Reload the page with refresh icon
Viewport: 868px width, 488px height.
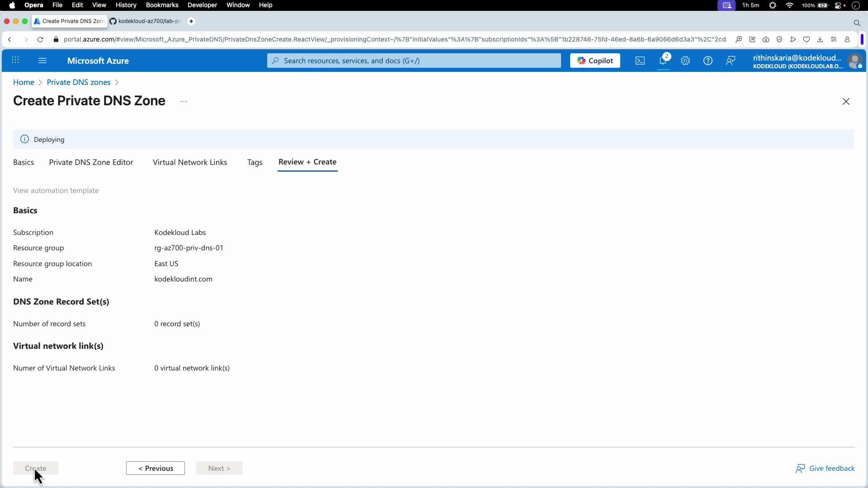click(x=40, y=40)
